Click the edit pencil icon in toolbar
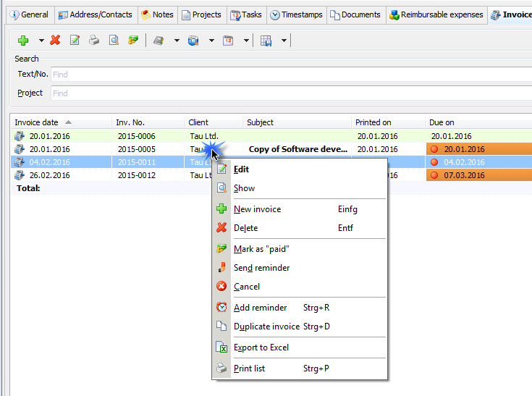The width and height of the screenshot is (532, 396). 75,41
